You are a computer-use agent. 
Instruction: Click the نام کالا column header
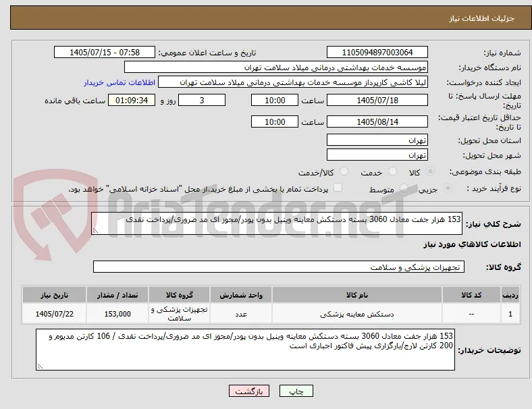357,295
